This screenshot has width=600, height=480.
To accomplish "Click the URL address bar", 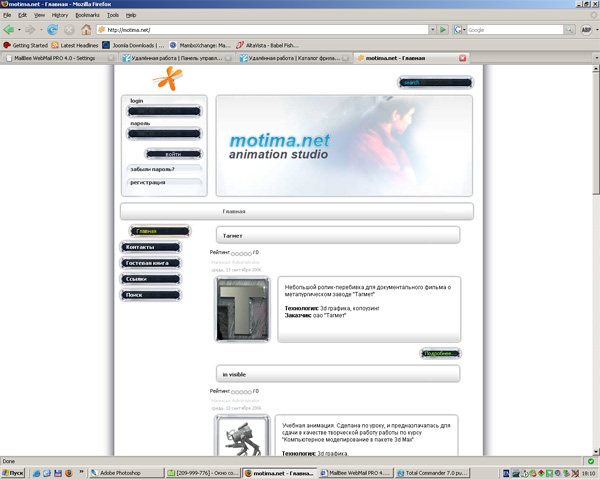I will point(263,29).
